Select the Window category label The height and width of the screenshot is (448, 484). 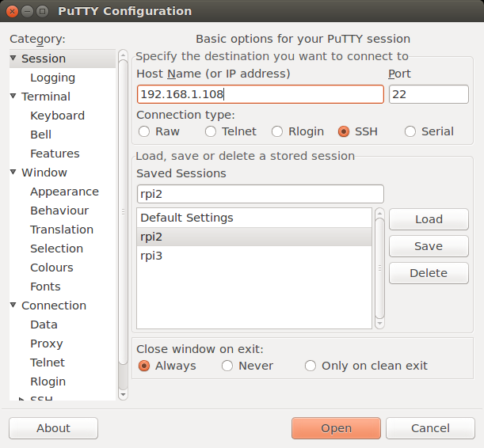coord(44,173)
